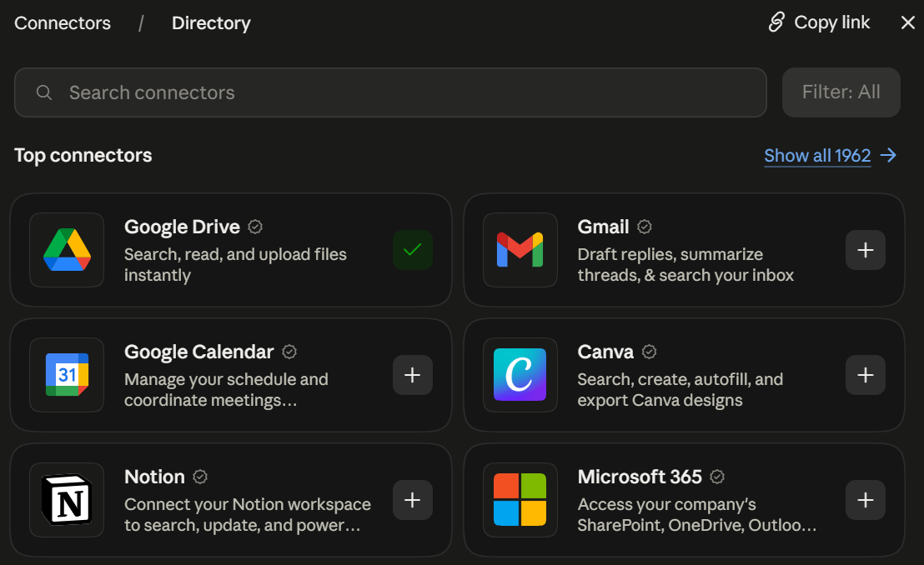Viewport: 924px width, 565px height.
Task: Click the verified badge beside Notion
Action: 200,477
